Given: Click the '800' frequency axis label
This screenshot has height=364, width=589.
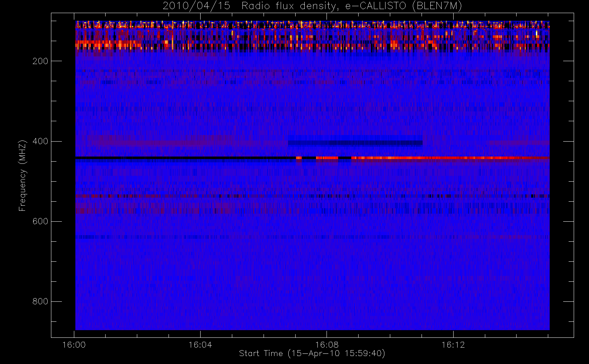Looking at the screenshot, I should pos(40,301).
